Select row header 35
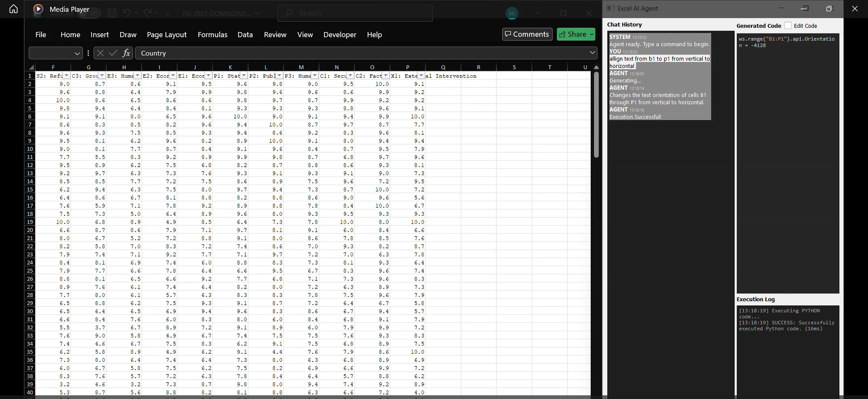868x399 pixels. (x=30, y=352)
